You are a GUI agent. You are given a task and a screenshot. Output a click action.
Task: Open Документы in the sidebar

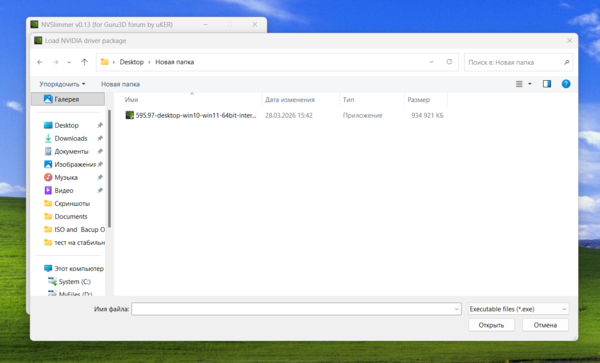coord(71,151)
